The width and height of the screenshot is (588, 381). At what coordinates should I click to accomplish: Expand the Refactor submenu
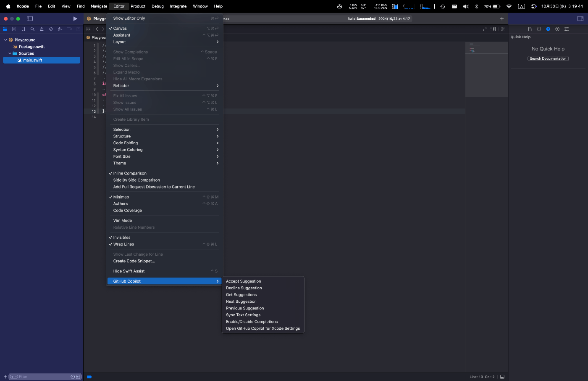click(164, 86)
